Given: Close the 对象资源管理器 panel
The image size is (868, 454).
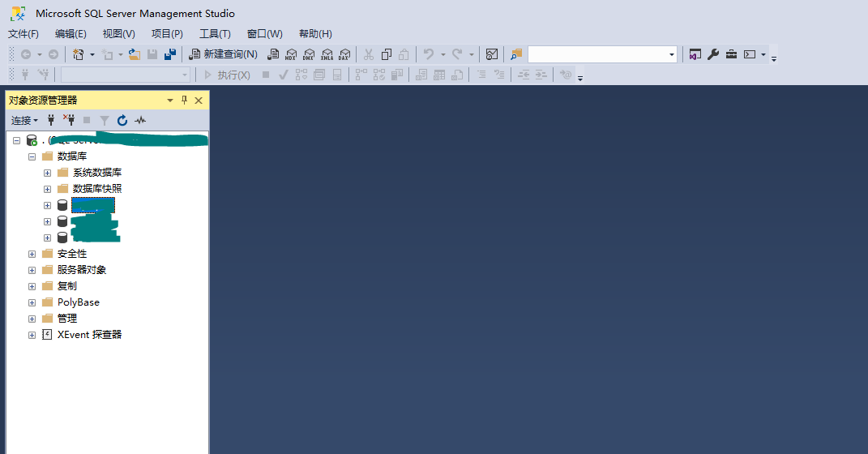Looking at the screenshot, I should (199, 101).
